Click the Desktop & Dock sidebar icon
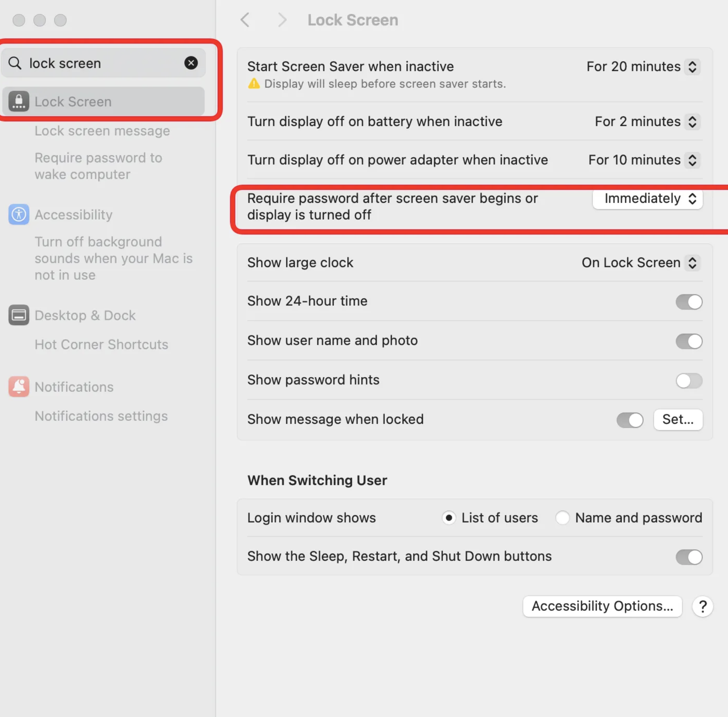Image resolution: width=728 pixels, height=717 pixels. click(x=19, y=315)
